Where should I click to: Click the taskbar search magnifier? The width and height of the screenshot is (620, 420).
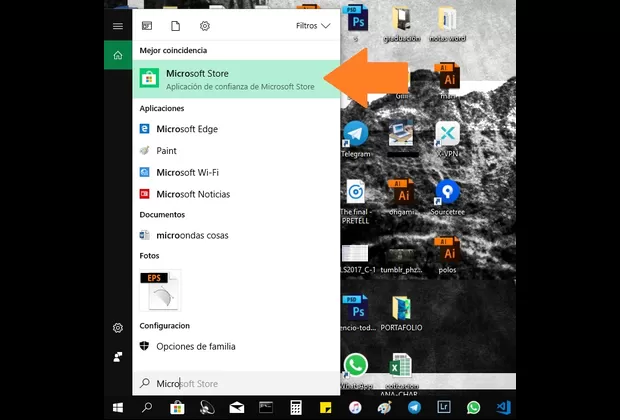tap(147, 407)
